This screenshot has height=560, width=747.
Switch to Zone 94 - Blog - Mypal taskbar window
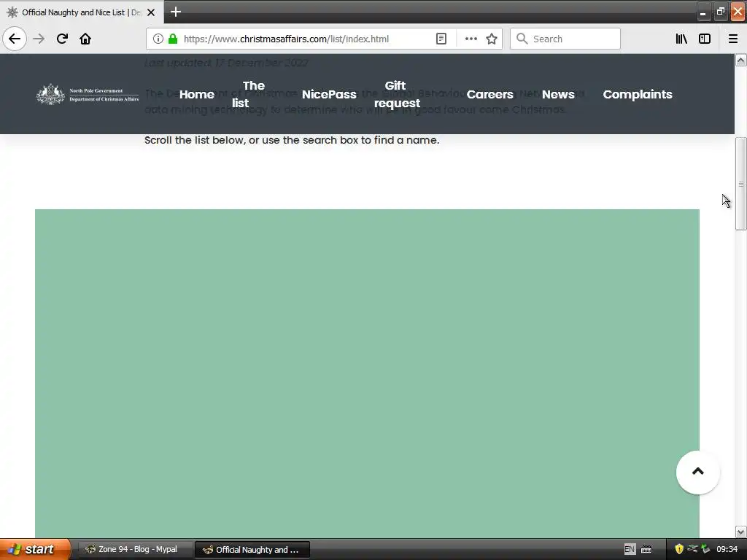pos(135,549)
